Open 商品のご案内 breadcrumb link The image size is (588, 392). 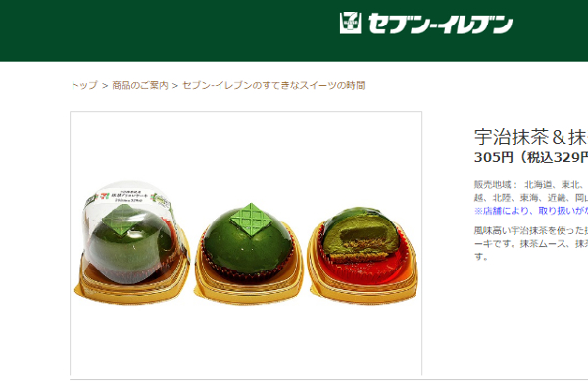pyautogui.click(x=140, y=85)
